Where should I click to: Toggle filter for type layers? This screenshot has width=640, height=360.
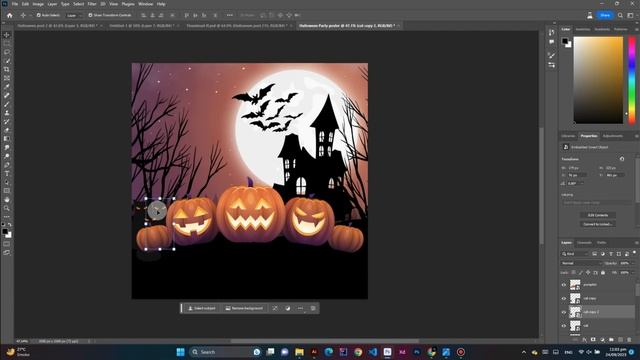click(611, 254)
